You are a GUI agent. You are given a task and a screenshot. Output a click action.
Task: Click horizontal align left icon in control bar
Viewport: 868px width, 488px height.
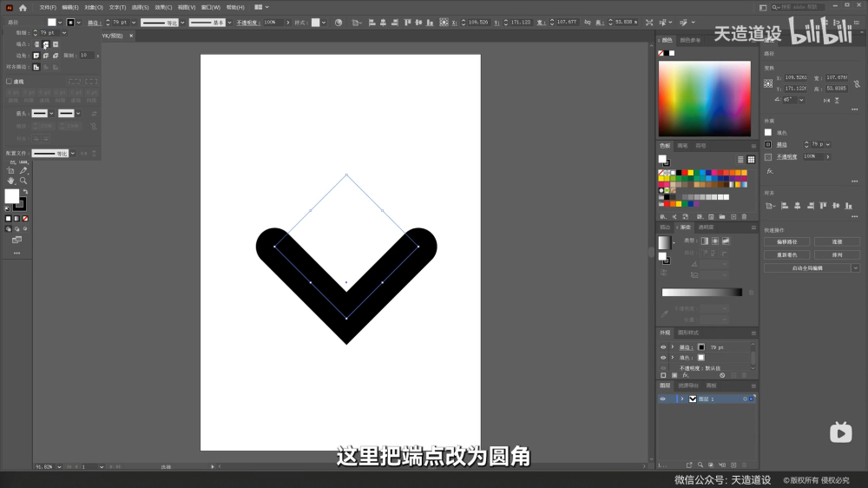coord(372,23)
